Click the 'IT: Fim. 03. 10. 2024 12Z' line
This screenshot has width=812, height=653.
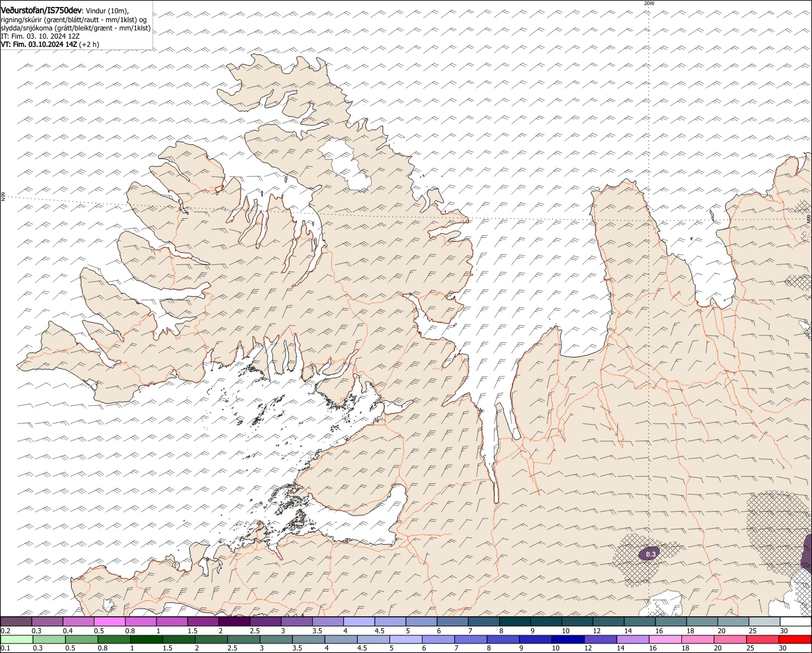(x=40, y=36)
